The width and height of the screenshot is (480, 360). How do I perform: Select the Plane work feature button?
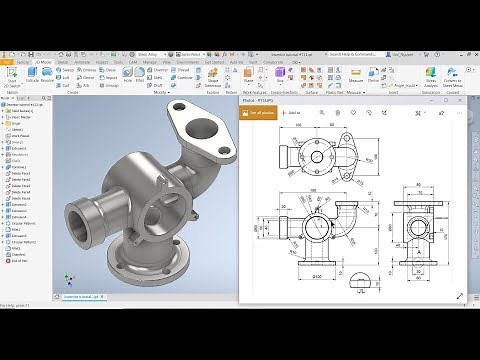coord(248,74)
